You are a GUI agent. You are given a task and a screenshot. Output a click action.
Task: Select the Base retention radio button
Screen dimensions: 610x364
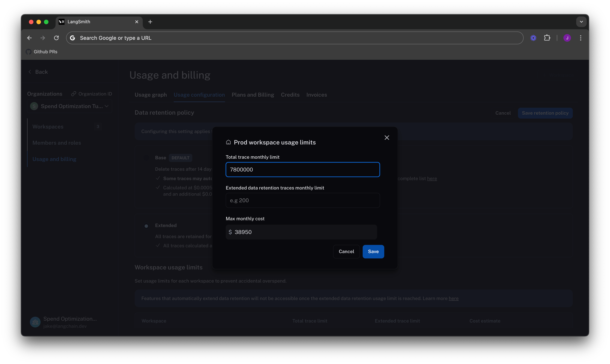pyautogui.click(x=146, y=158)
